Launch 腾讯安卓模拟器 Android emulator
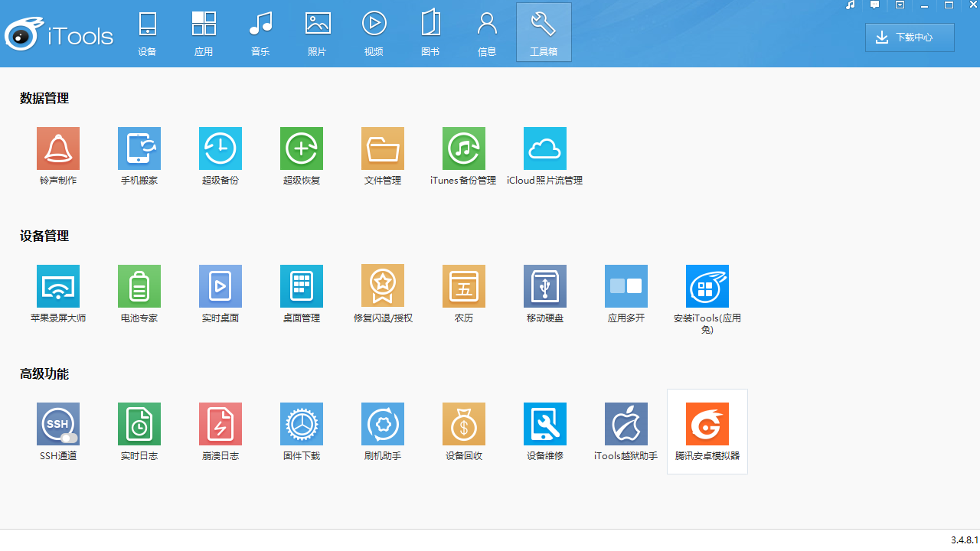980x551 pixels. coord(707,423)
